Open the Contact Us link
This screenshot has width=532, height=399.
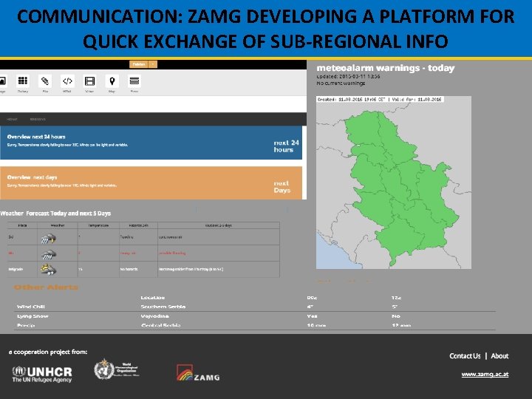465,356
